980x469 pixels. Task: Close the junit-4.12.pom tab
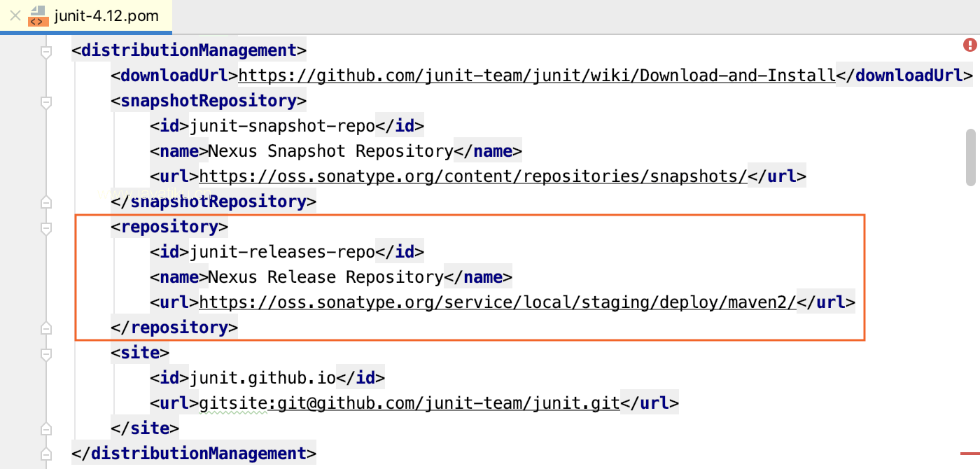point(15,15)
